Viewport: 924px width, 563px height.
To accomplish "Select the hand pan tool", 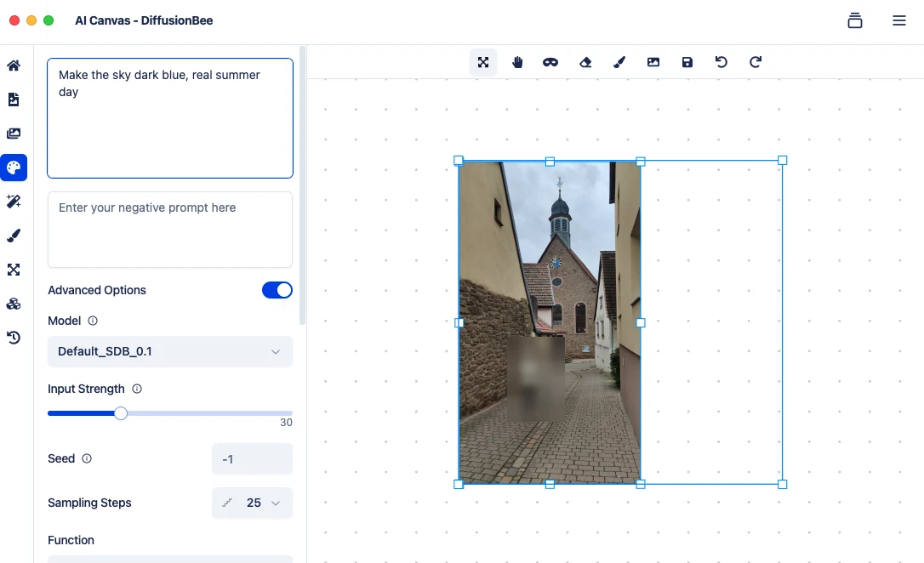I will 517,62.
